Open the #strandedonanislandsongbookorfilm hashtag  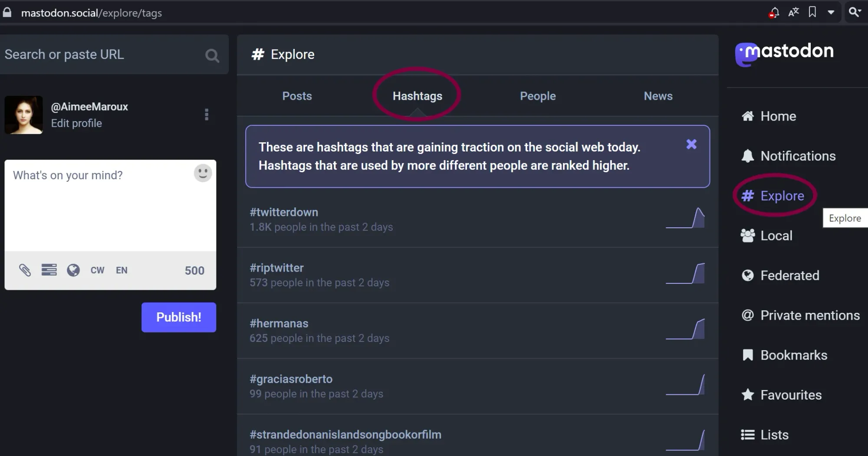click(x=345, y=434)
